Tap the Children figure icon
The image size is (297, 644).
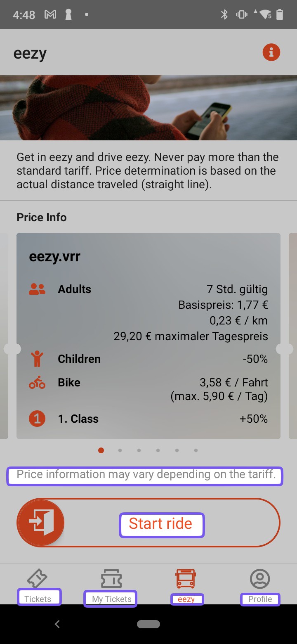coord(37,359)
